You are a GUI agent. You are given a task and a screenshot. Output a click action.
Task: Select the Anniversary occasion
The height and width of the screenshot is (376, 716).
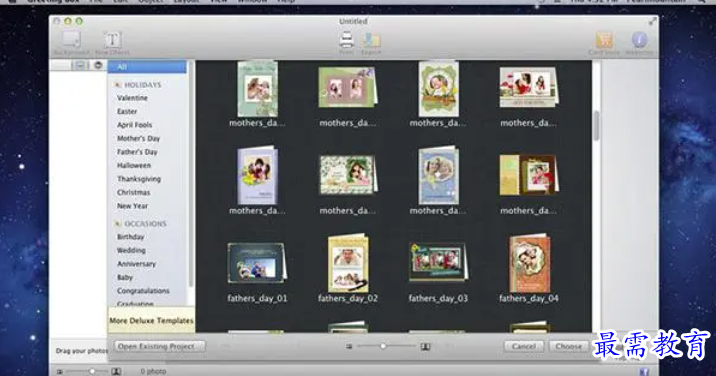tap(136, 264)
